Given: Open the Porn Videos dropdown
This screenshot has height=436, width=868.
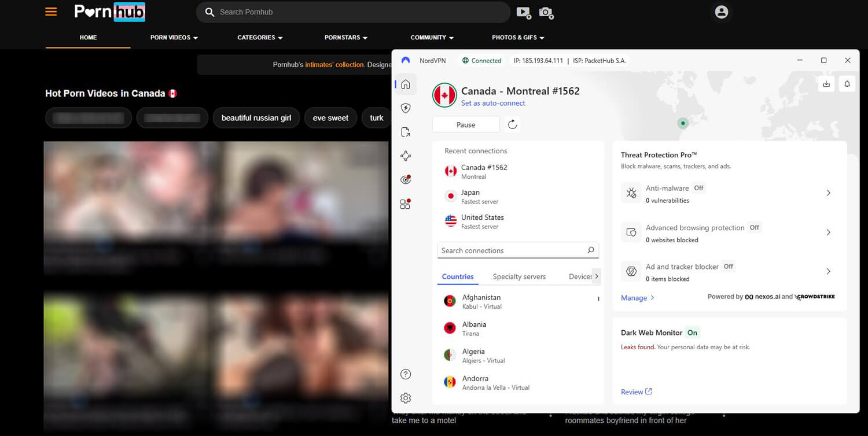Looking at the screenshot, I should coord(174,37).
